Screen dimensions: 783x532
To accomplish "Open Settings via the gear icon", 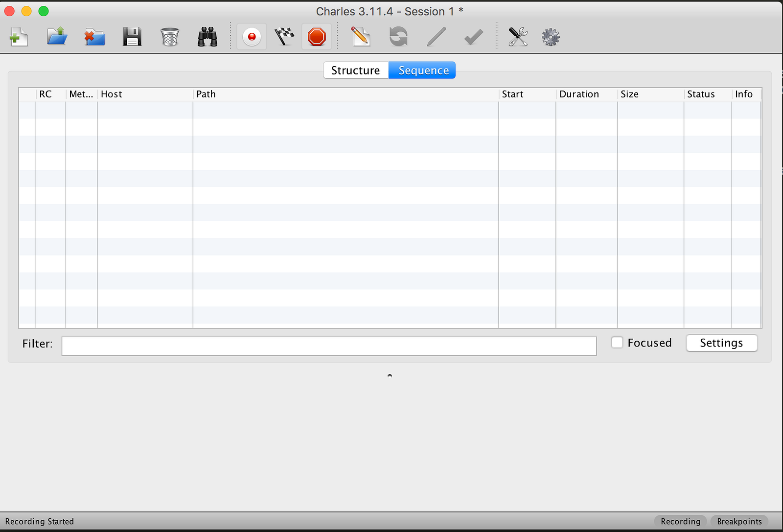I will [x=551, y=37].
